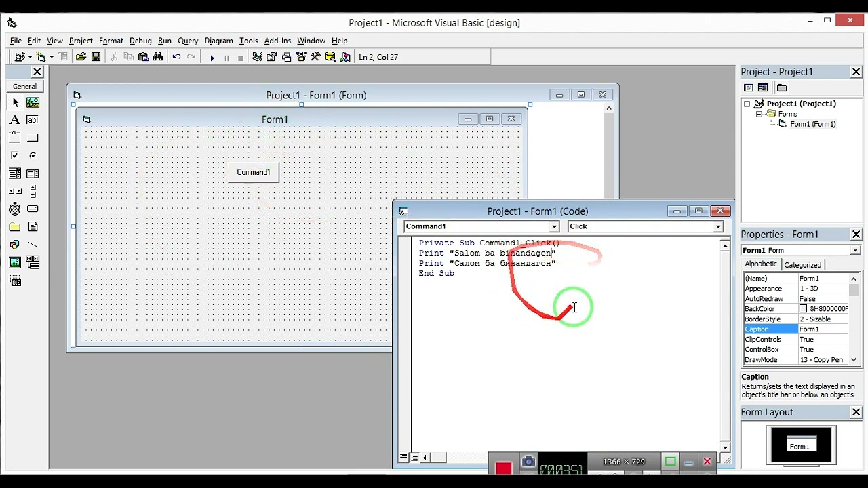Image resolution: width=868 pixels, height=488 pixels.
Task: Select the CheckBox control tool in toolbox
Action: tap(15, 155)
